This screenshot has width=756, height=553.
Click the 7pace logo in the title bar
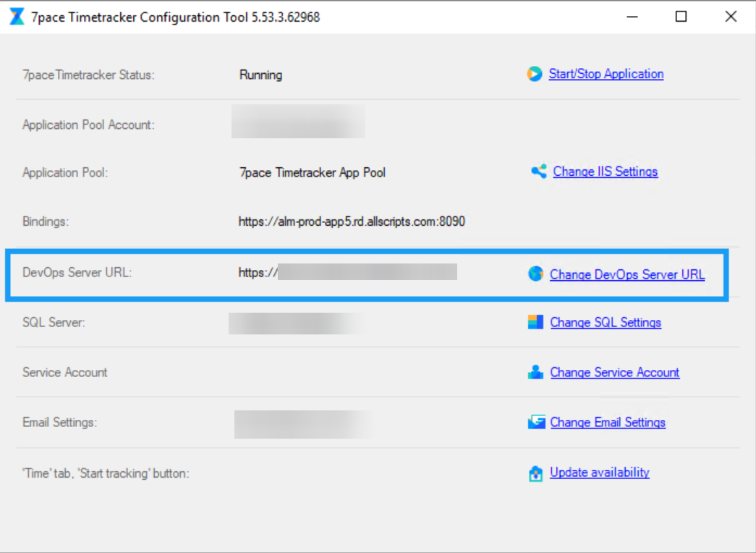[17, 17]
